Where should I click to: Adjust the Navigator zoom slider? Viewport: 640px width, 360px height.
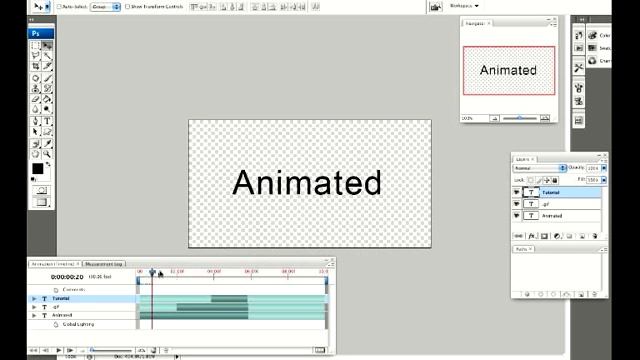[520, 118]
